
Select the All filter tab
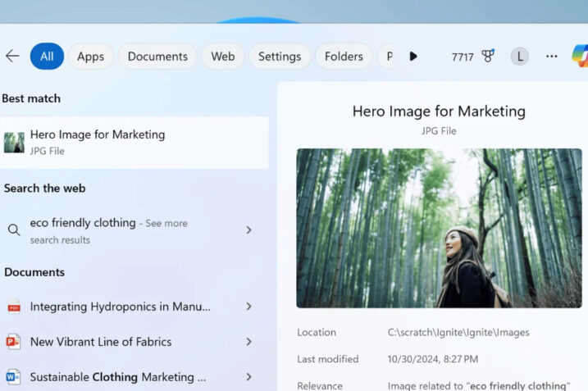(47, 57)
